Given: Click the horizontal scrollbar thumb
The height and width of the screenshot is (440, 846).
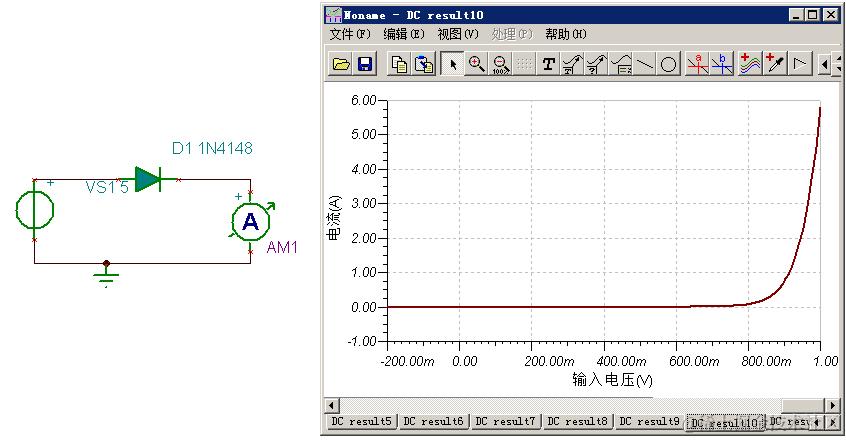Looking at the screenshot, I should tap(804, 405).
